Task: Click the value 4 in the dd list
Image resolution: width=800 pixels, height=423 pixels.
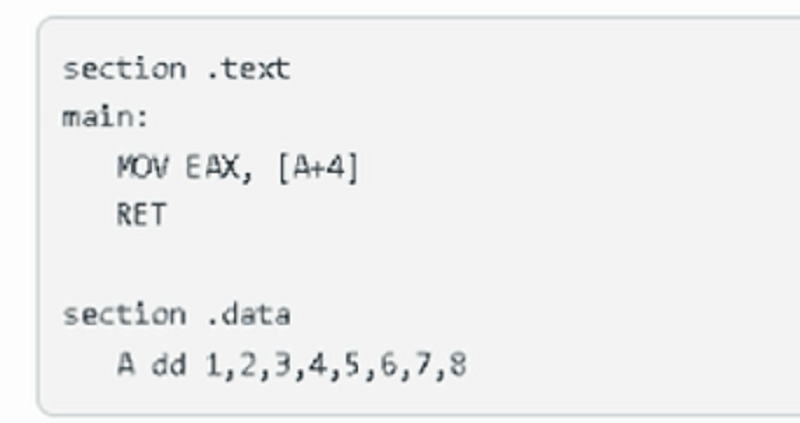Action: click(318, 364)
